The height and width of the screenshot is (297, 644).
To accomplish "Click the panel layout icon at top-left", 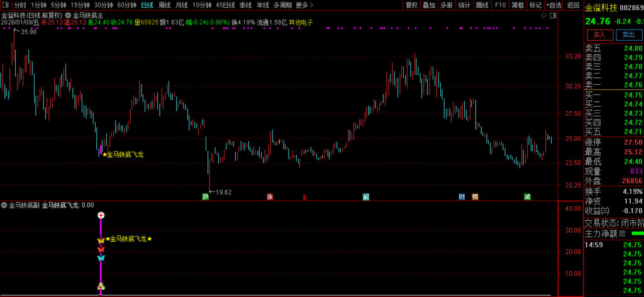I will (5, 5).
